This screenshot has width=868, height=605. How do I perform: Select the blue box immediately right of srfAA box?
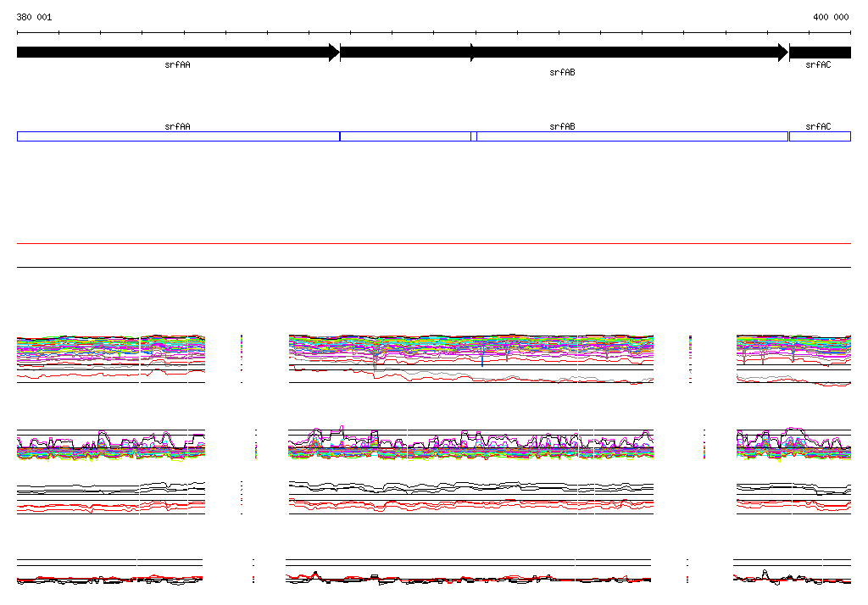pyautogui.click(x=405, y=136)
